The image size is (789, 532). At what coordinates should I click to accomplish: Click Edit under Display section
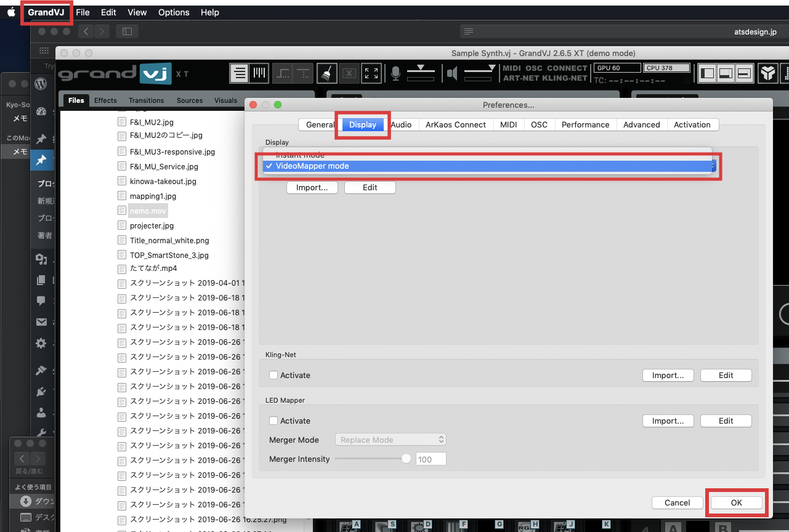(370, 187)
